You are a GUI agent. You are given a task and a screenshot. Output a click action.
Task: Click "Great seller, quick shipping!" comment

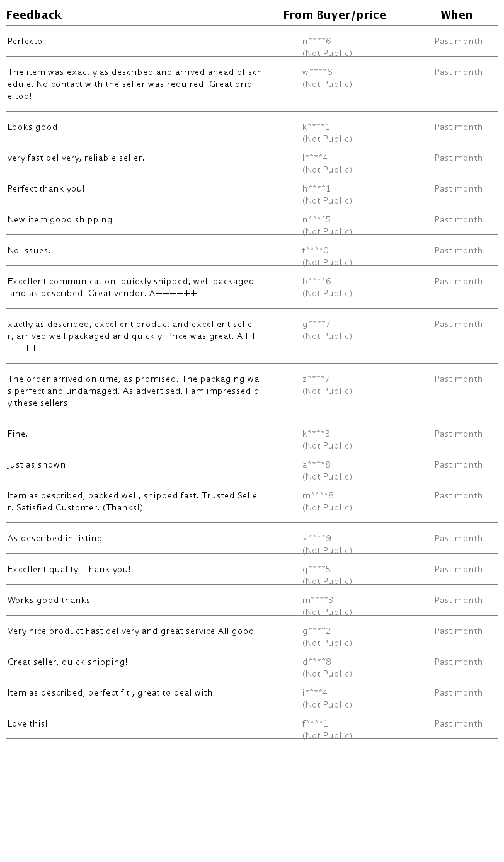click(x=67, y=662)
